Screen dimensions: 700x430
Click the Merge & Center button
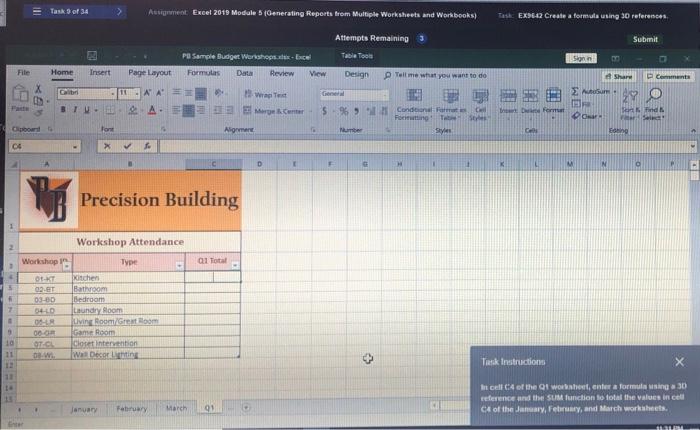tap(273, 111)
